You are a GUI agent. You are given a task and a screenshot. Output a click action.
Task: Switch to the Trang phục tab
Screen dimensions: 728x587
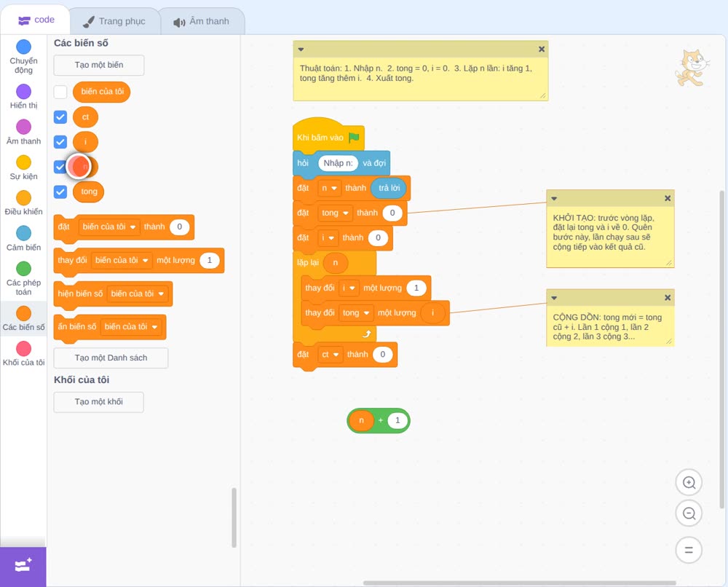114,21
